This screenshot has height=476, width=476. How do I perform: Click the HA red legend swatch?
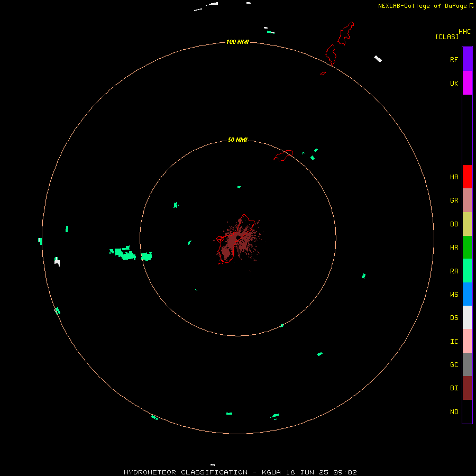(x=467, y=177)
